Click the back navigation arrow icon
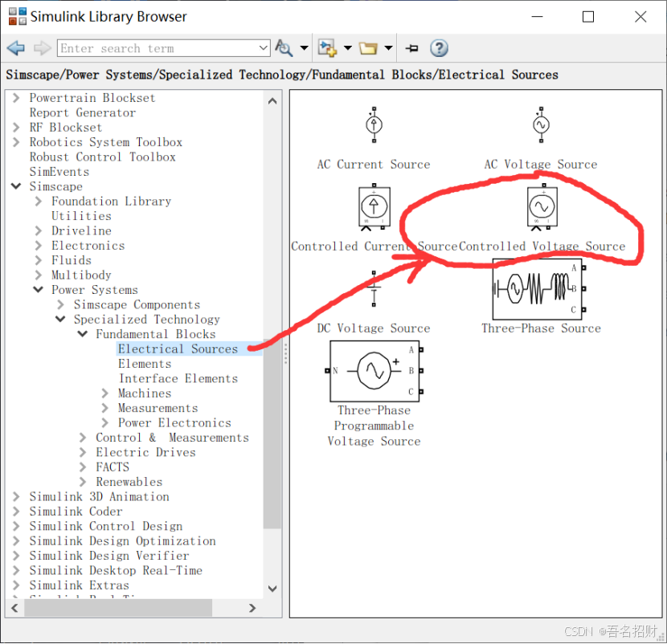The width and height of the screenshot is (667, 644). click(x=16, y=48)
